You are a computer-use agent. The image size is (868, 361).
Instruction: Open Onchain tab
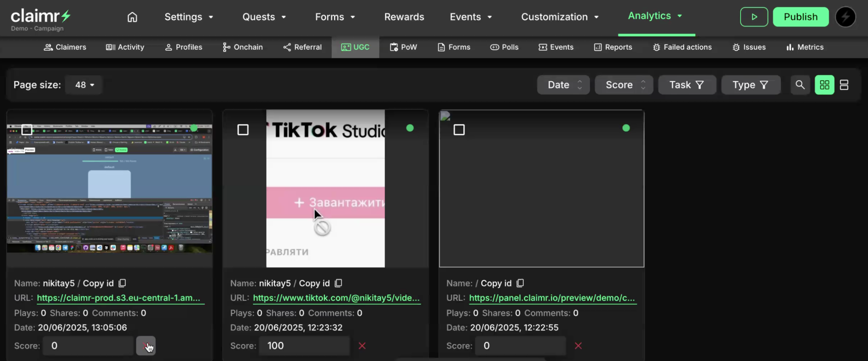242,47
